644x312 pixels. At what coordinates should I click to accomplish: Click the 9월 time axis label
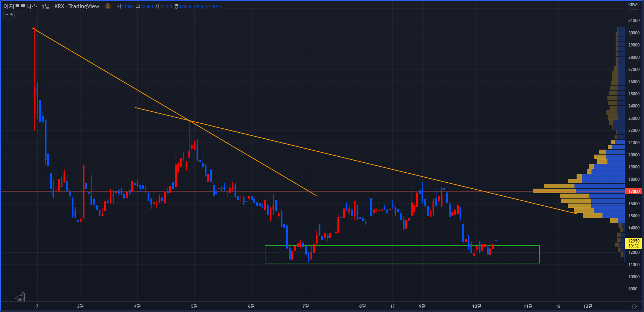pos(422,306)
